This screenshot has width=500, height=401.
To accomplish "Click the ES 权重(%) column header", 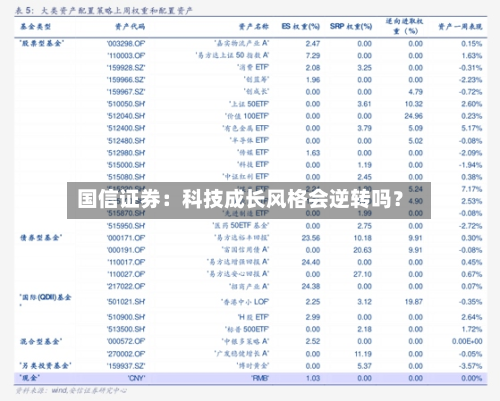I will pos(300,26).
